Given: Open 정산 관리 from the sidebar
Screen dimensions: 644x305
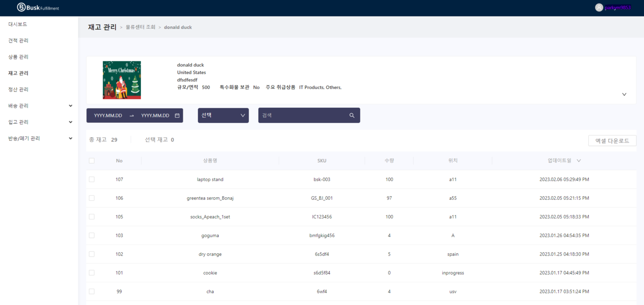Looking at the screenshot, I should [x=19, y=90].
